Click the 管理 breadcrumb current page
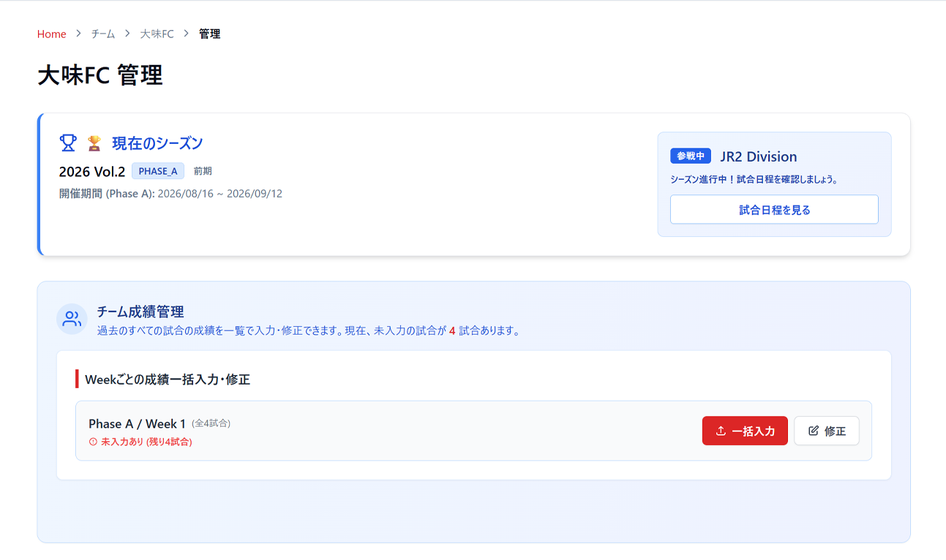 tap(210, 34)
